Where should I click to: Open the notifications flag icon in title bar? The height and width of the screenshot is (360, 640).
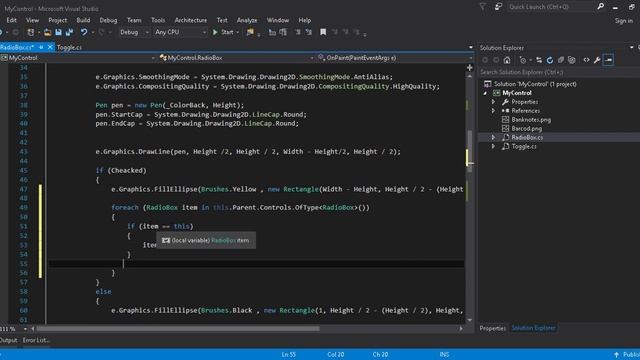pyautogui.click(x=482, y=7)
